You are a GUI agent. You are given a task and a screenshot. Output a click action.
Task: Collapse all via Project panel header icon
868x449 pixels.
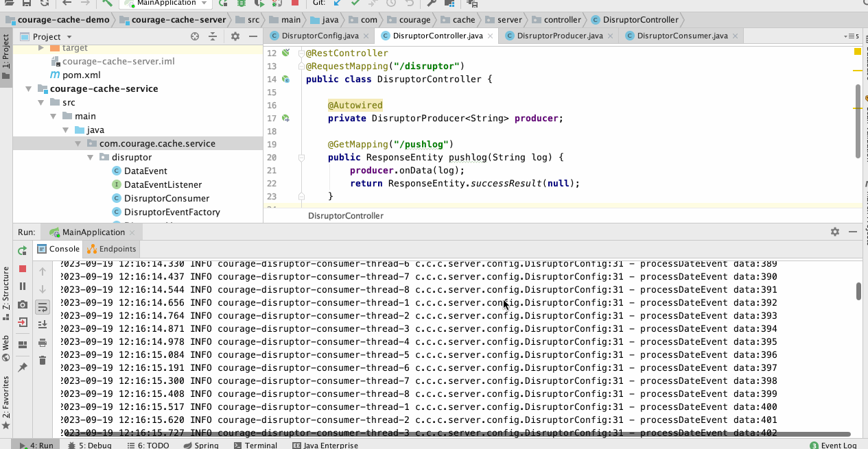click(x=213, y=36)
